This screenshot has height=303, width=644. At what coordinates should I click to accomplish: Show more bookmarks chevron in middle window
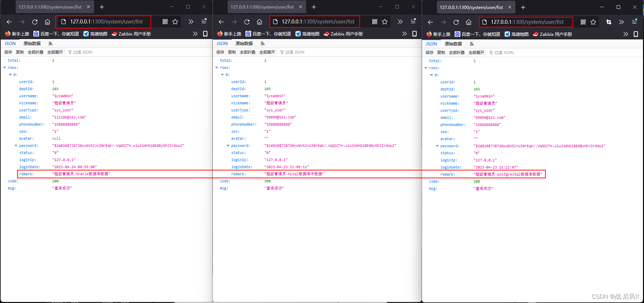click(x=404, y=34)
